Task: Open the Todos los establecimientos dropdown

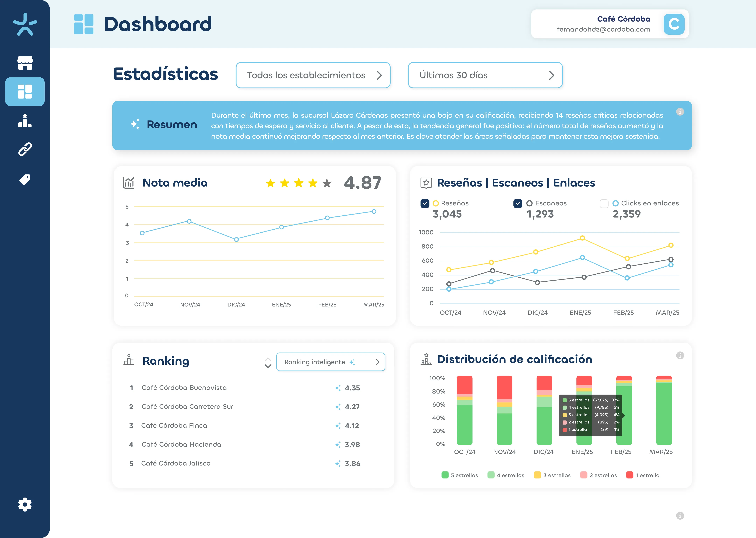Action: [x=313, y=75]
